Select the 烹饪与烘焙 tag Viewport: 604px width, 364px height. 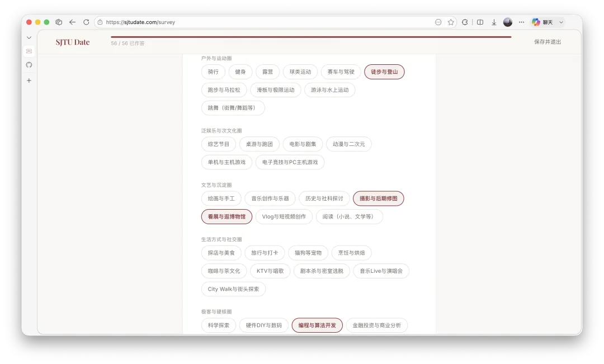point(351,253)
